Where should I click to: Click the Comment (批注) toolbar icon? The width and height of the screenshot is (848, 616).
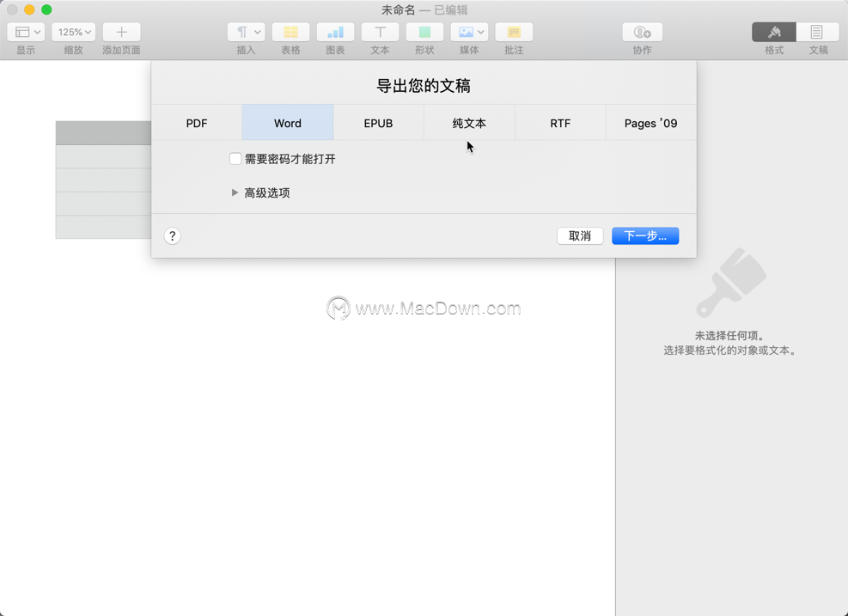click(514, 32)
